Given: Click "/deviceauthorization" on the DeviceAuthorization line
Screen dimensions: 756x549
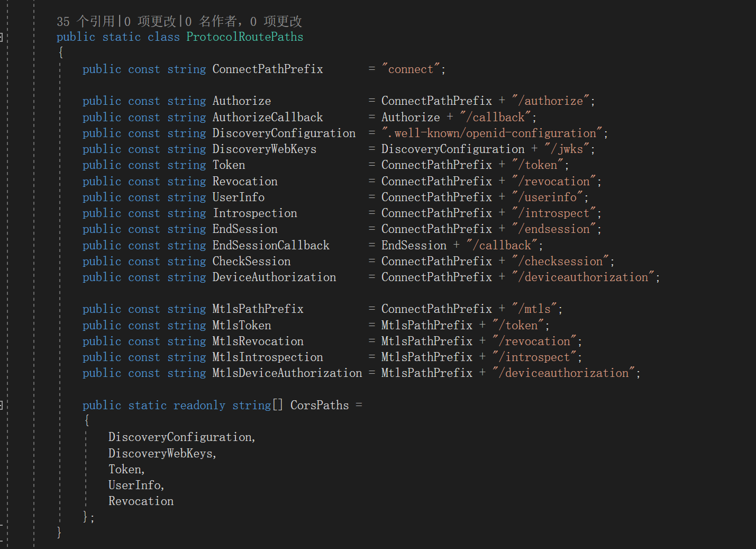Looking at the screenshot, I should click(583, 277).
